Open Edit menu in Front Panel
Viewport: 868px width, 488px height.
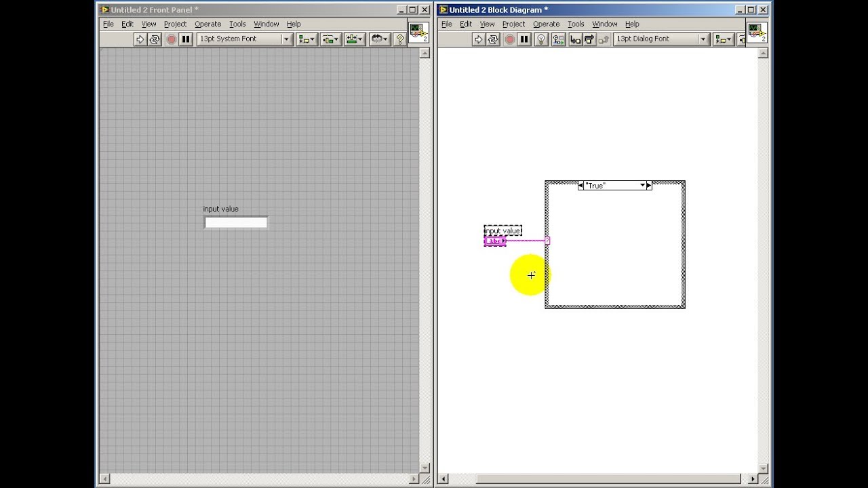[127, 24]
